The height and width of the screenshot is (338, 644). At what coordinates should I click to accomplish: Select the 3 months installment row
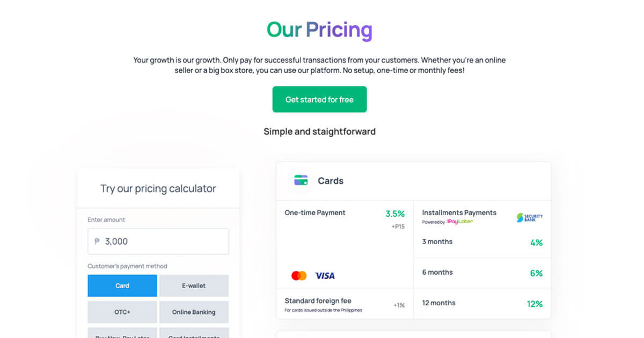tap(482, 241)
